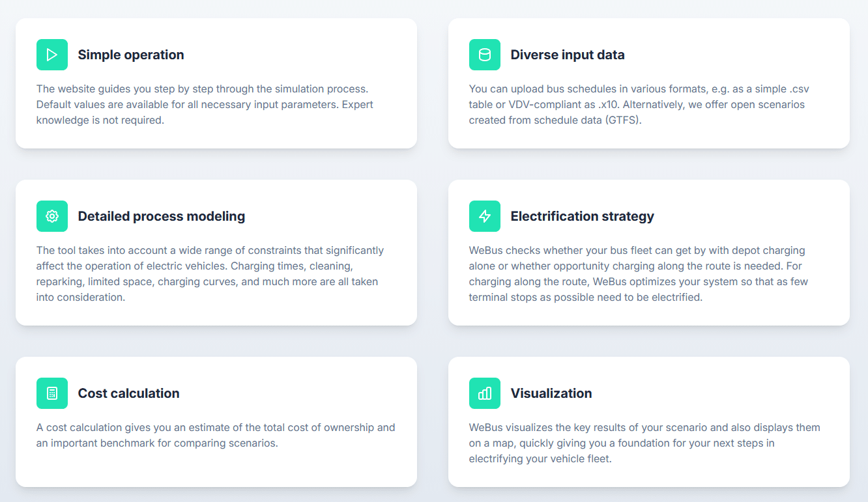Screen dimensions: 868x502
Task: Click the Cost calculation heading text
Action: 129,393
